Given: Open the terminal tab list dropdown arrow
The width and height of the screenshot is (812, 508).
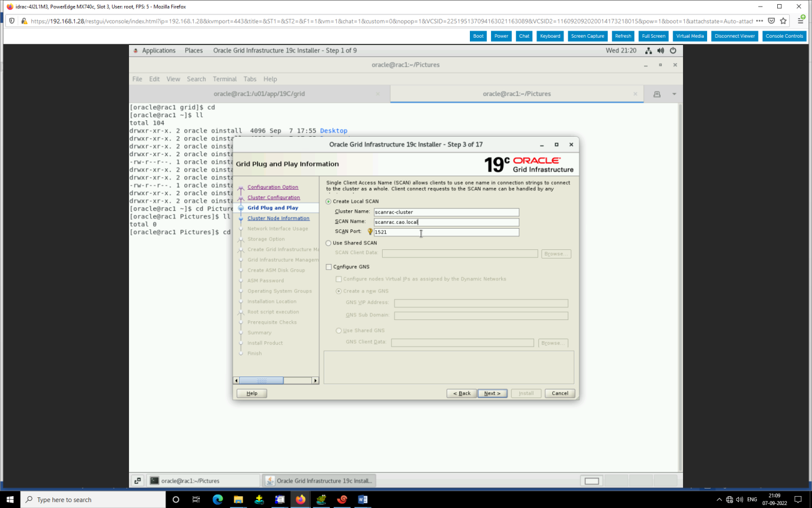Looking at the screenshot, I should click(674, 94).
